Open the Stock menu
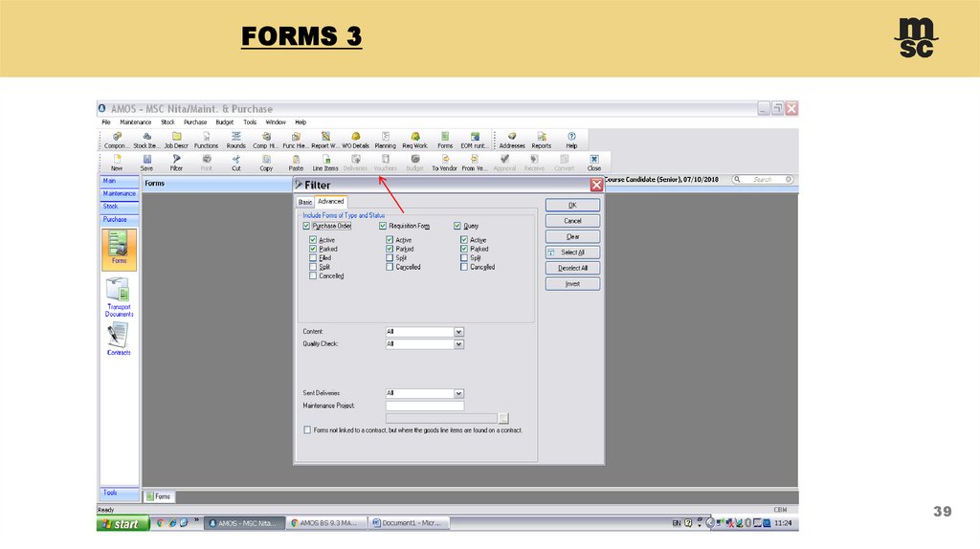 point(167,122)
